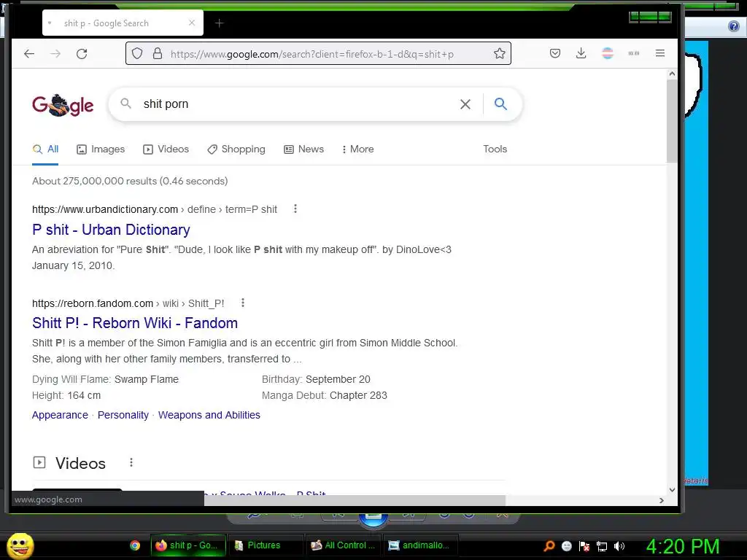
Task: Open the Firefox hamburger menu
Action: [x=659, y=53]
